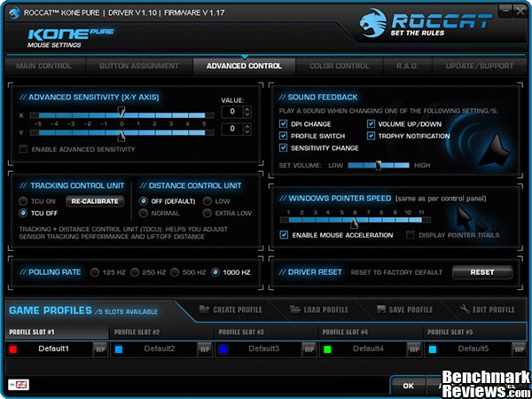Decrease Y axis value with down arrow
Viewport: 532px width, 399px height.
(247, 132)
